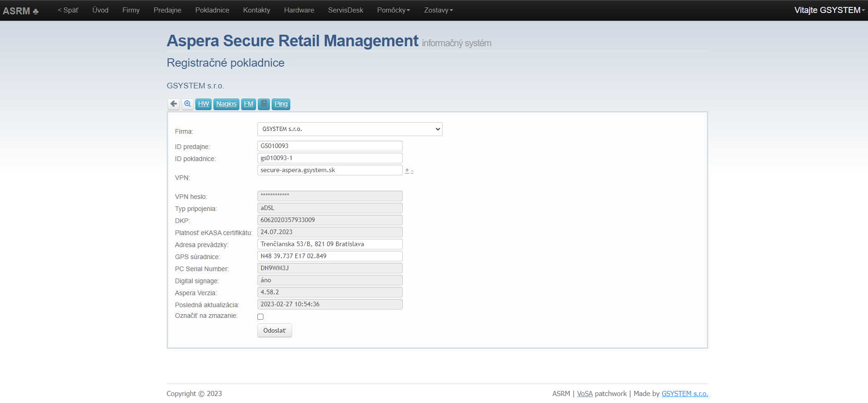Go back via the < Späť menu item

tap(68, 10)
